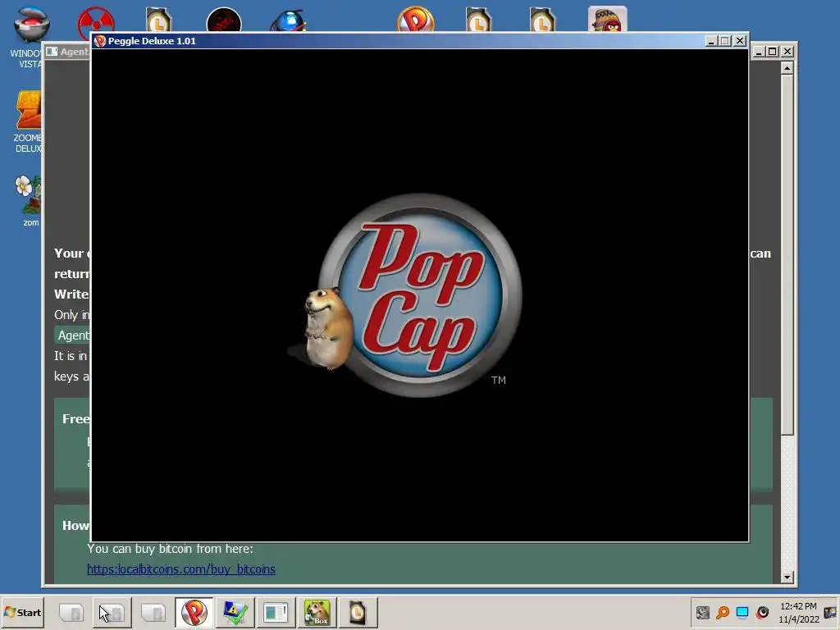Launch the orange Peggle P desktop icon

click(x=416, y=20)
